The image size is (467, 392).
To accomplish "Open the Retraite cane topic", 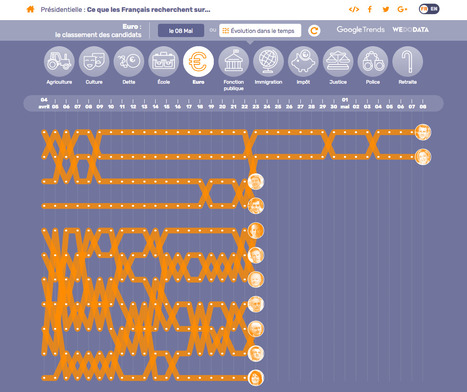I will tap(408, 61).
